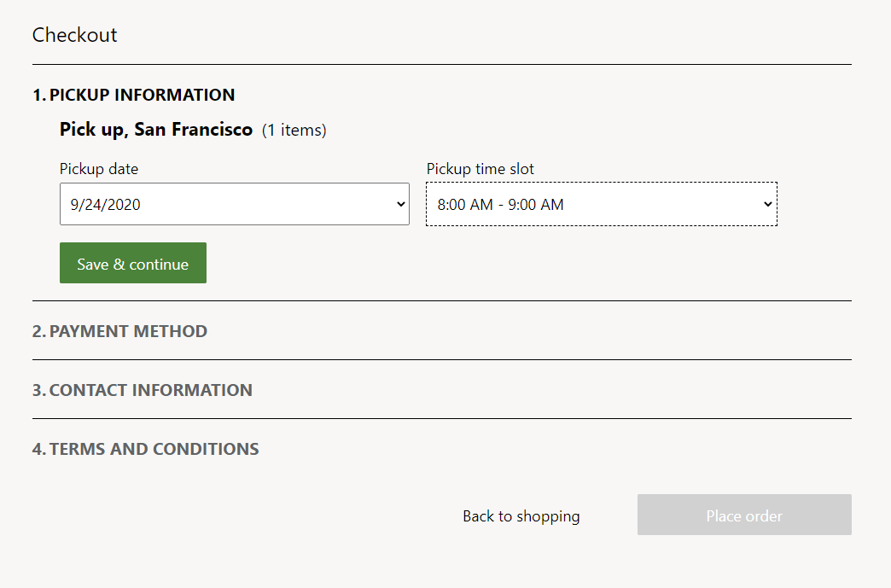Viewport: 891px width, 588px height.
Task: Select the "8:00 AM - 9:00 AM" field
Action: (x=601, y=204)
